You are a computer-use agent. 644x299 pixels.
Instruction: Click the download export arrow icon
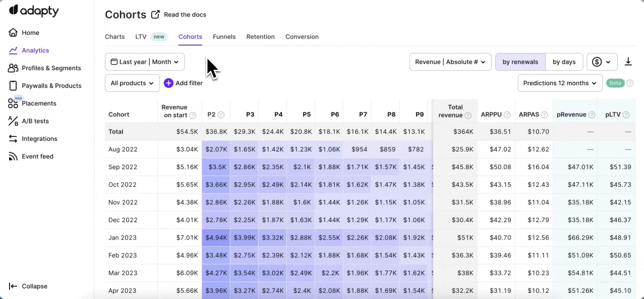(x=628, y=62)
